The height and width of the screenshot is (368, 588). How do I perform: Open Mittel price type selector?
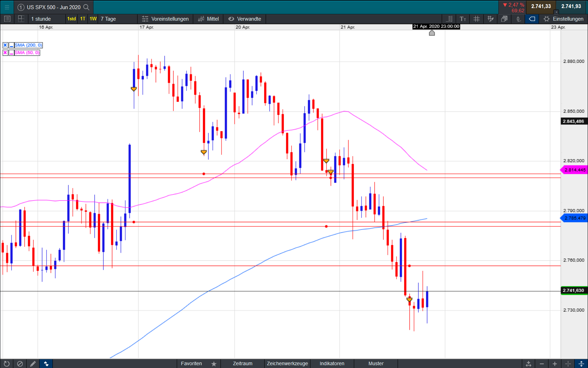pyautogui.click(x=208, y=19)
